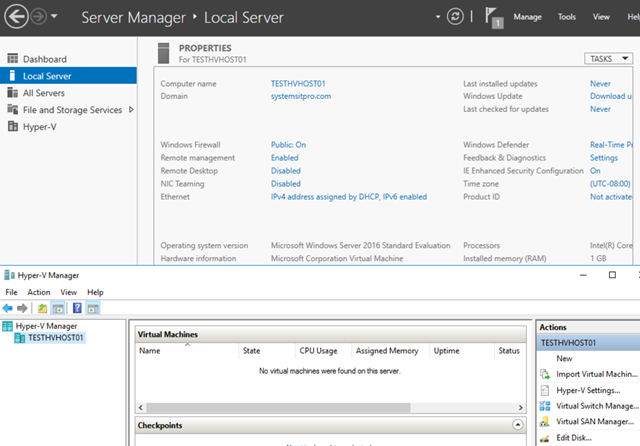Screen dimensions: 640x446
Task: Click the Server Manager refresh icon
Action: (455, 17)
